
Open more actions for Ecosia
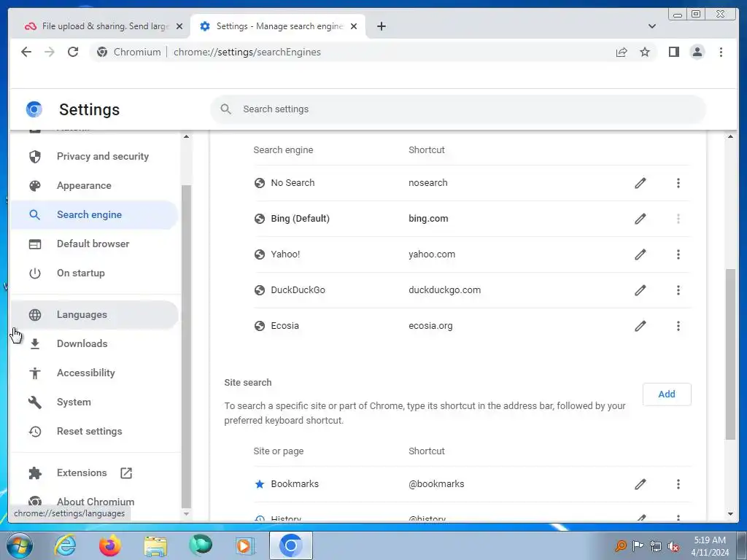[x=678, y=326]
